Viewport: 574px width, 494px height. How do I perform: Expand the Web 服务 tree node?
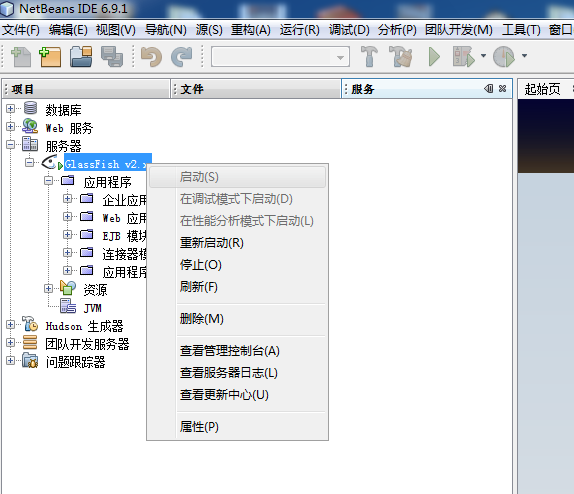(11, 126)
